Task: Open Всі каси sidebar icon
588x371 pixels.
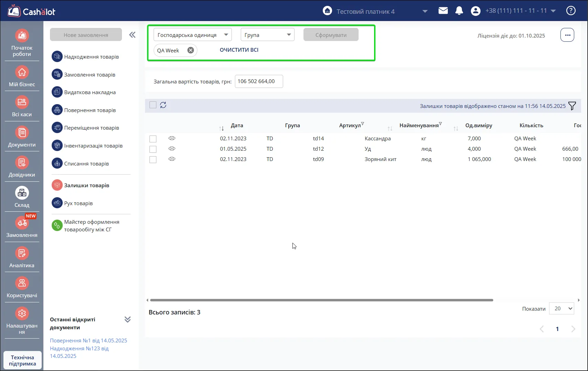Action: coord(22,102)
